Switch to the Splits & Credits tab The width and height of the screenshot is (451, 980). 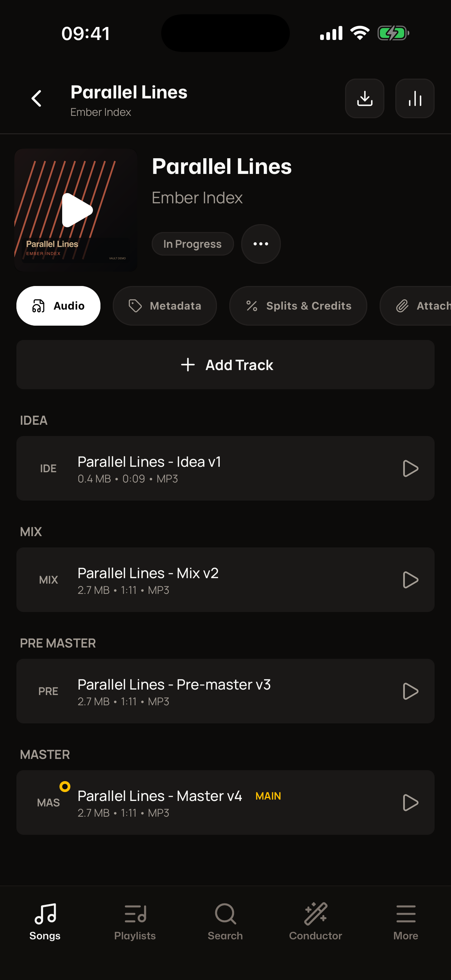298,306
